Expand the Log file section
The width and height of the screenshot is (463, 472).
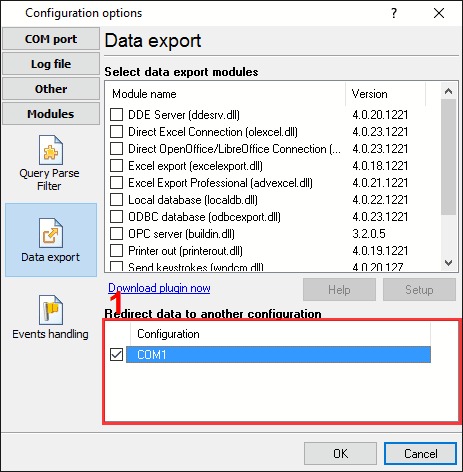[51, 64]
